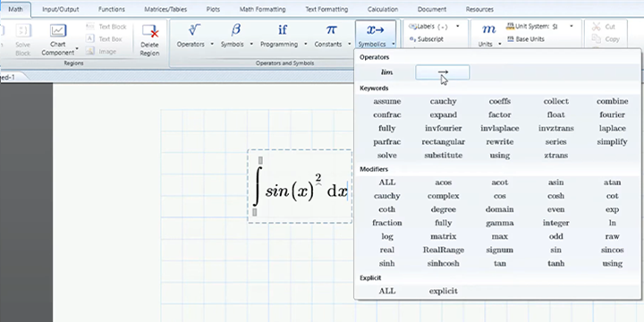Expand the Constants dropdown arrow
Screen dimensions: 644x322
click(349, 45)
